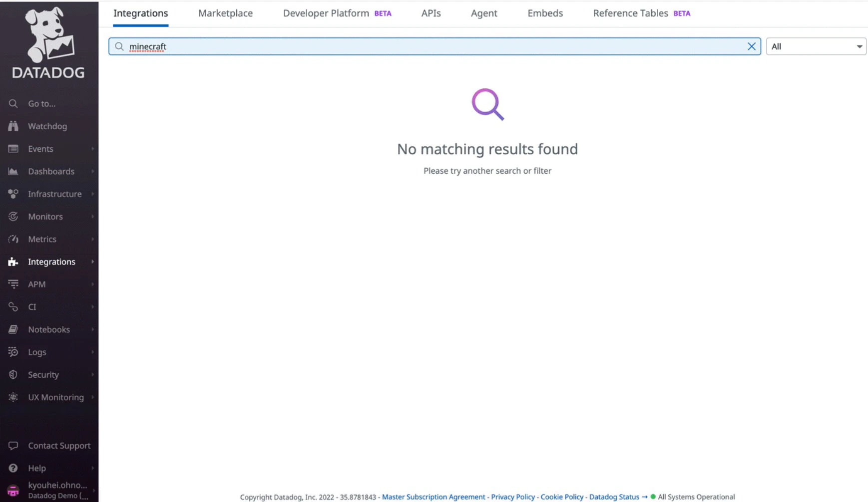868x502 pixels.
Task: Expand the Dashboards submenu arrow
Action: [x=92, y=171]
